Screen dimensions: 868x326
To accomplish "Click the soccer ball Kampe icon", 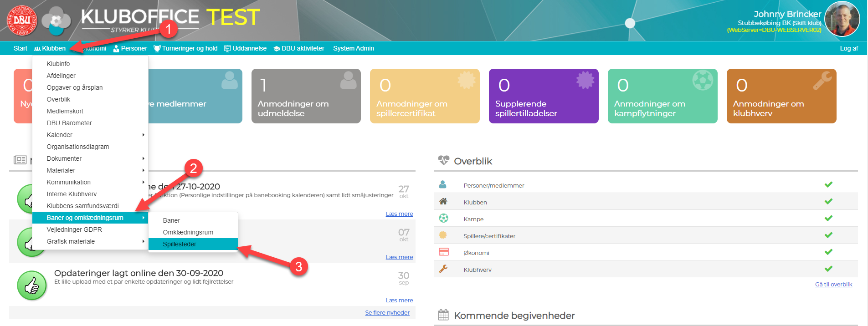I will coord(443,219).
